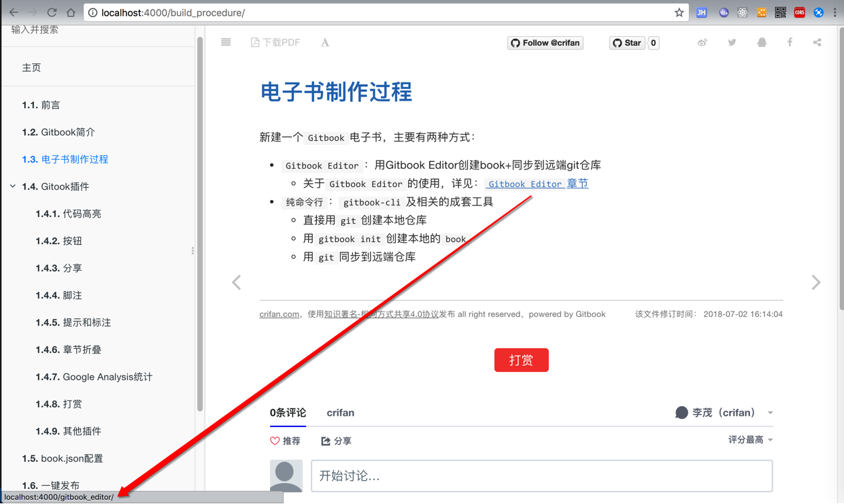Follow @crifan on GitHub
The height and width of the screenshot is (504, 844).
(545, 43)
